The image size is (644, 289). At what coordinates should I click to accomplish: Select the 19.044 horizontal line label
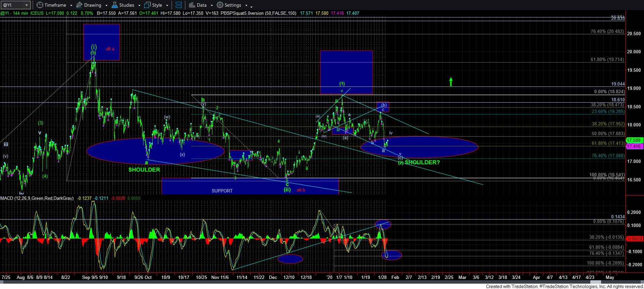coord(618,84)
